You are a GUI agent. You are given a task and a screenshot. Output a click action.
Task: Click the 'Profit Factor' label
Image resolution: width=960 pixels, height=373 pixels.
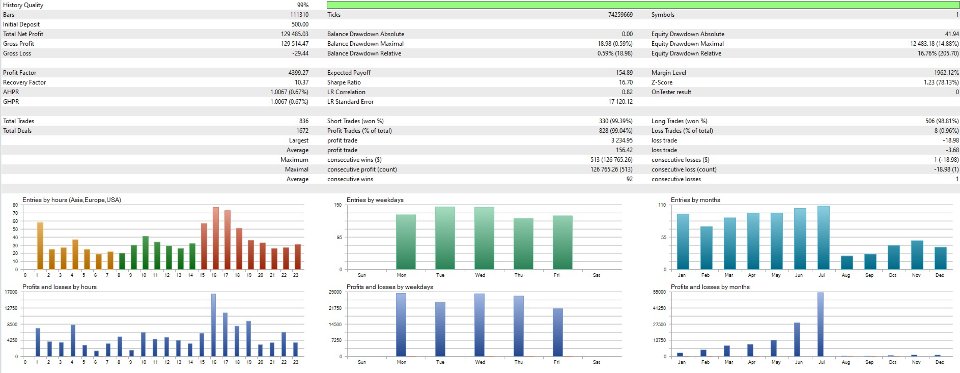tap(20, 73)
